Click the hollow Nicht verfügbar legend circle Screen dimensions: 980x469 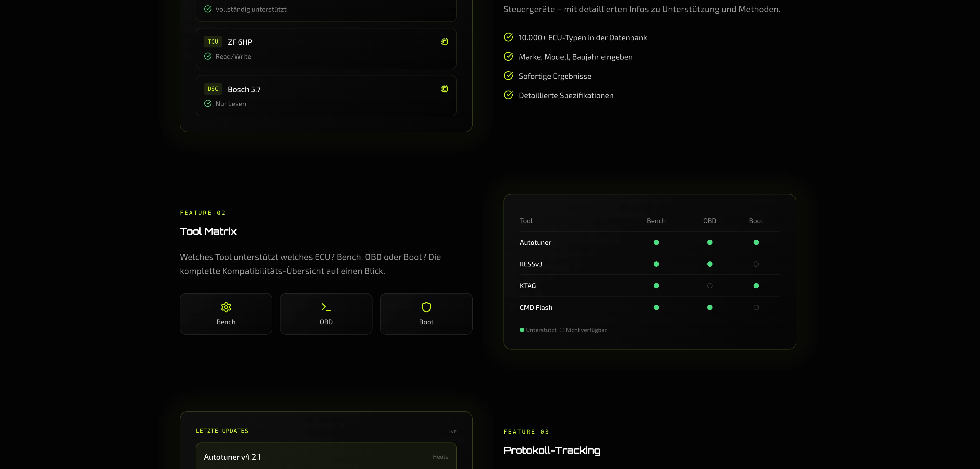pyautogui.click(x=562, y=330)
